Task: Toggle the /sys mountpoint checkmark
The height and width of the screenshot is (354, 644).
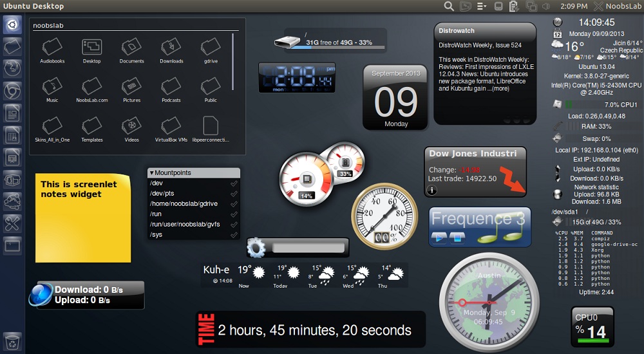Action: point(234,235)
